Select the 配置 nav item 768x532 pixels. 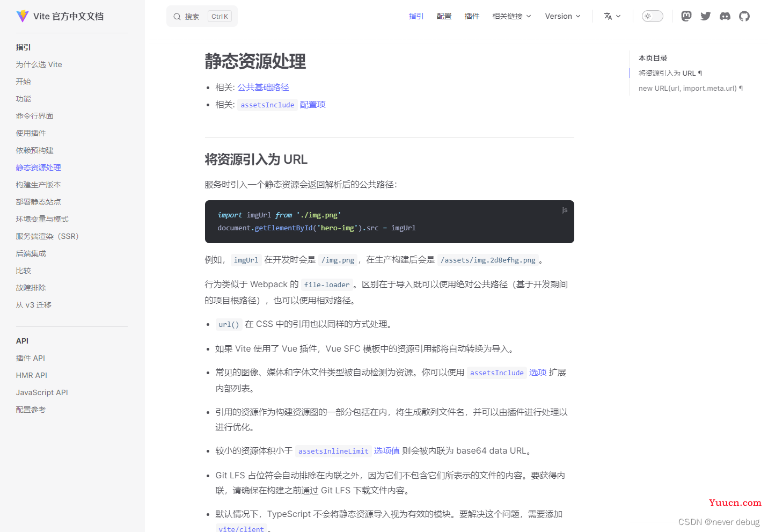coord(444,16)
